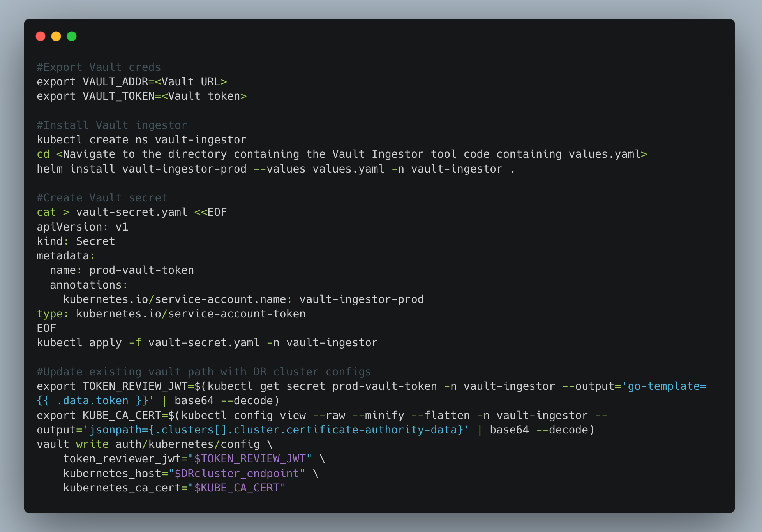
Task: Click the 'name: prod-vault-token' line
Action: (122, 270)
